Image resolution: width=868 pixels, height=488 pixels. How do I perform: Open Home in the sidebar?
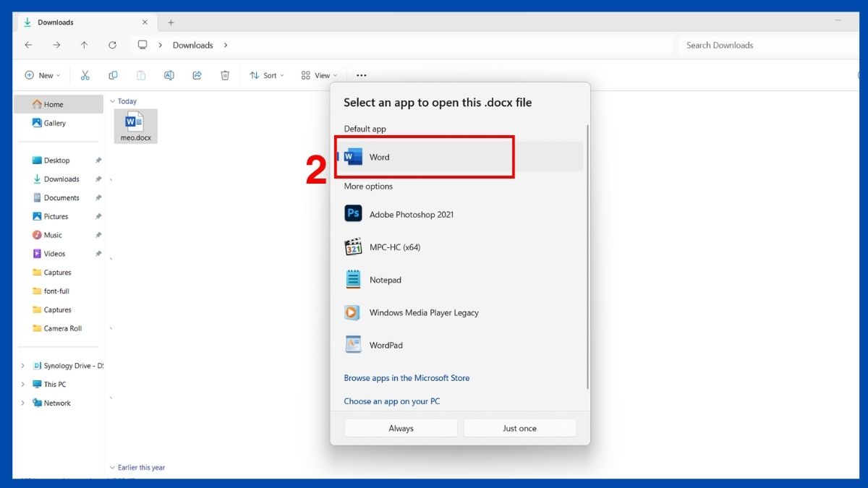pos(59,104)
